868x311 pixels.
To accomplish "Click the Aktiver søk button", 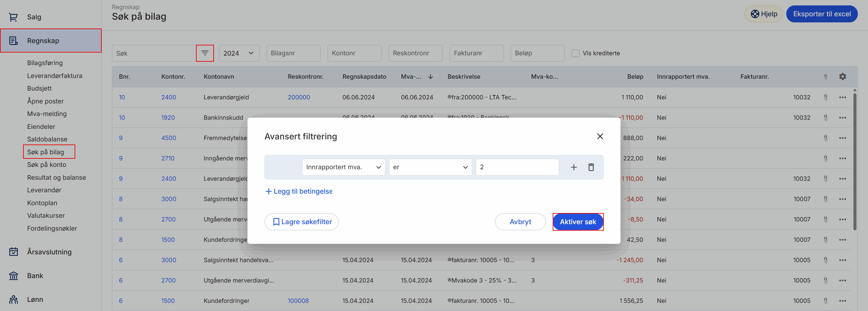I will pos(578,222).
